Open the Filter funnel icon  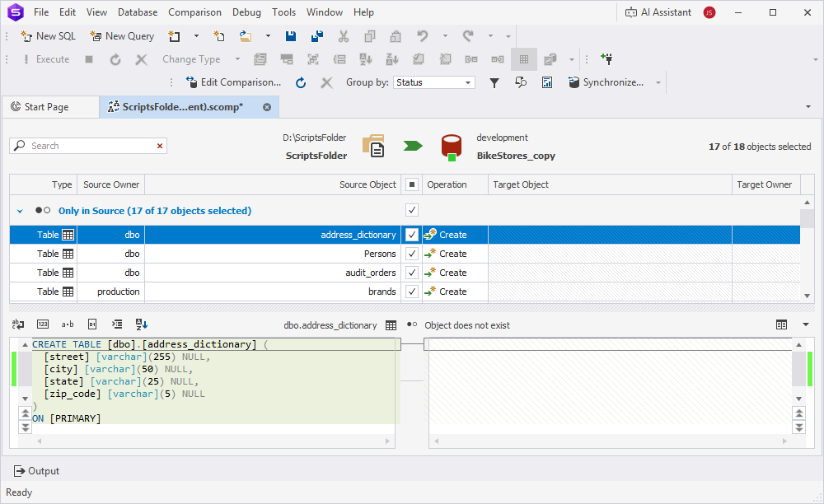494,82
